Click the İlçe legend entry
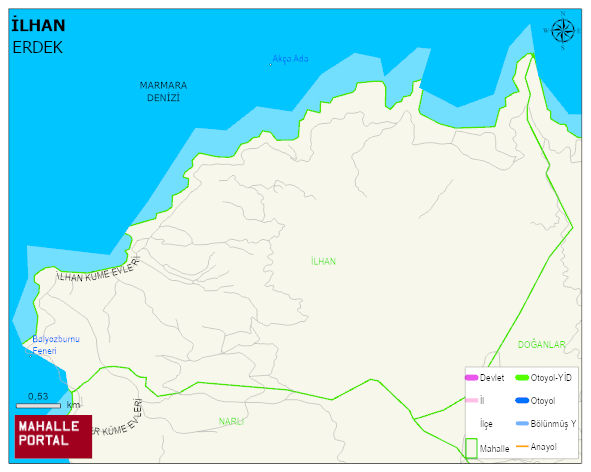This screenshot has width=591, height=472. [486, 424]
